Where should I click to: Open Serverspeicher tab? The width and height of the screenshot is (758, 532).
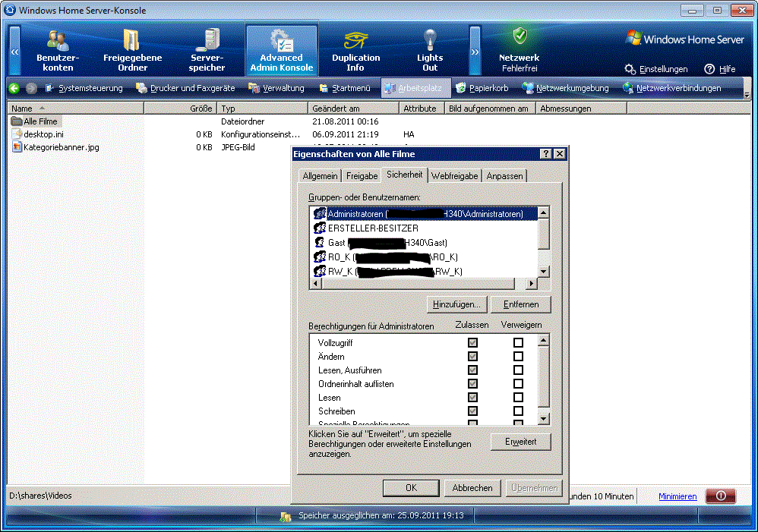(207, 50)
